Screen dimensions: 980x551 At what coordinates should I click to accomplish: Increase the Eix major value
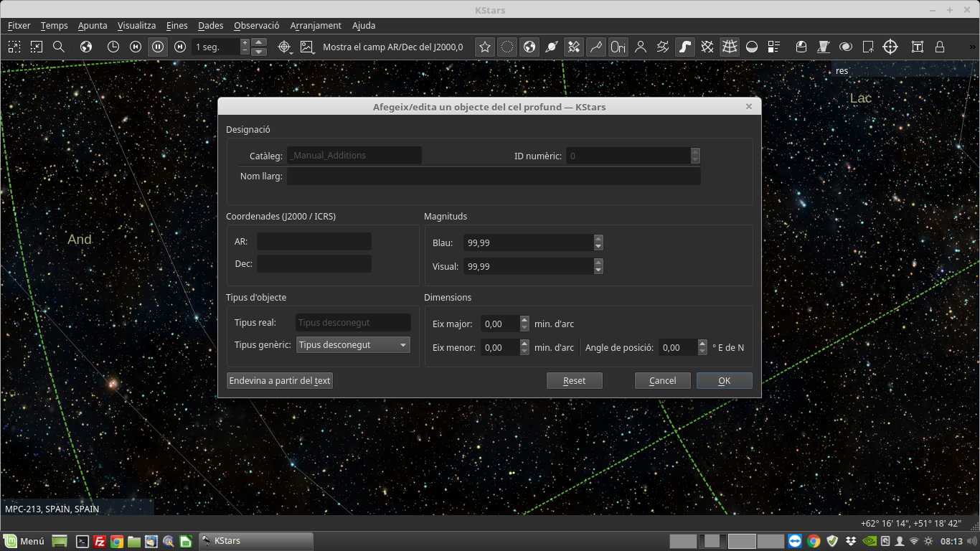tap(524, 320)
